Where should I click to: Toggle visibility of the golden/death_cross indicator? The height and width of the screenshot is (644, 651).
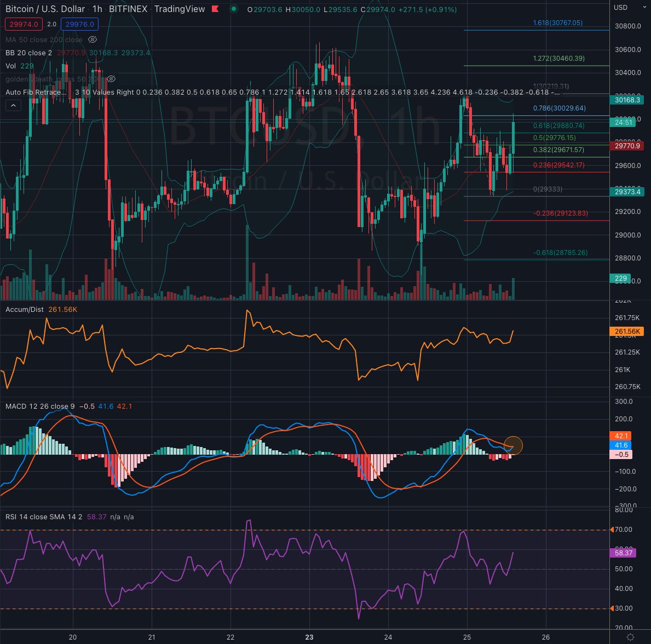tap(111, 79)
